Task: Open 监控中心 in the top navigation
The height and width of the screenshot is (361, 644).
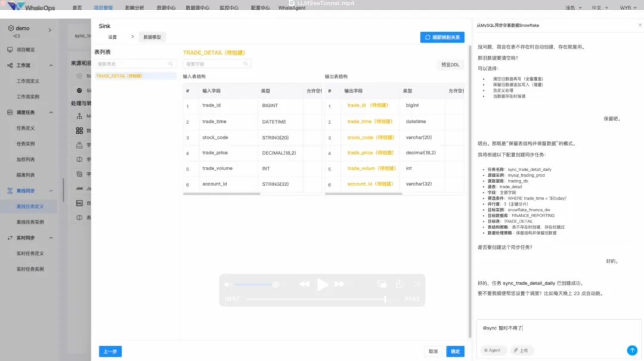Action: pyautogui.click(x=229, y=8)
